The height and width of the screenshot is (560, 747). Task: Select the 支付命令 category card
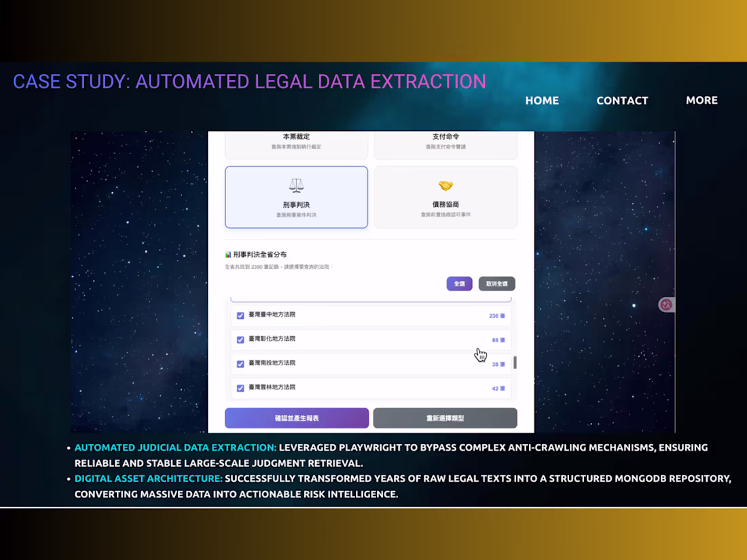[x=445, y=145]
